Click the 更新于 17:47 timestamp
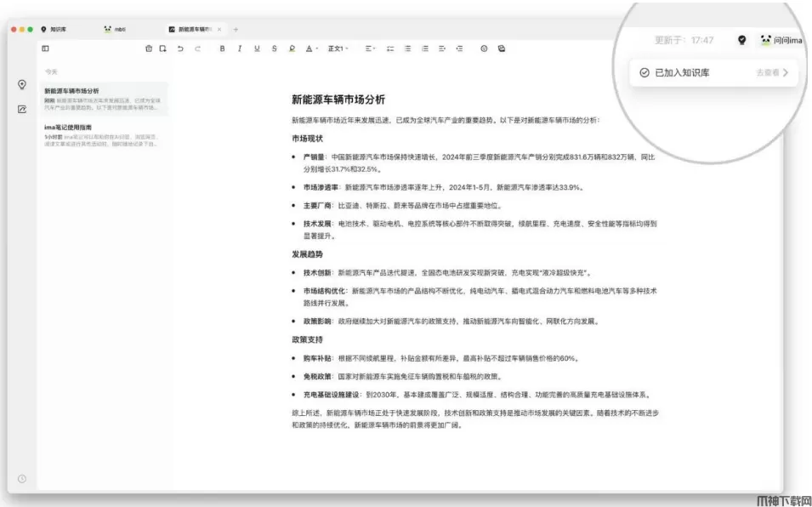Viewport: 812px width, 507px height. point(684,40)
